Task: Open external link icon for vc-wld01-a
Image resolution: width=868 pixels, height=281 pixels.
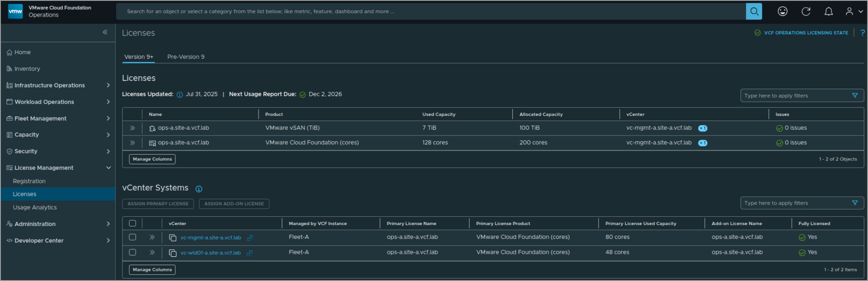Action: point(249,253)
